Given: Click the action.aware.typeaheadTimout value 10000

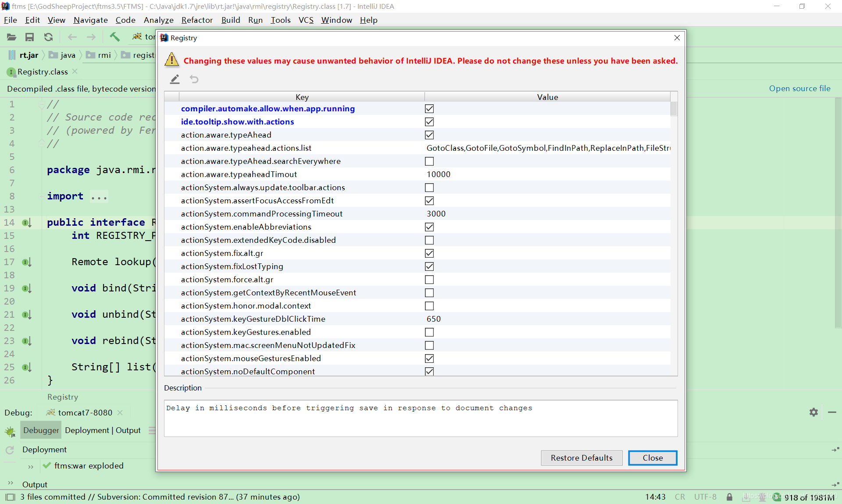Looking at the screenshot, I should coord(439,174).
